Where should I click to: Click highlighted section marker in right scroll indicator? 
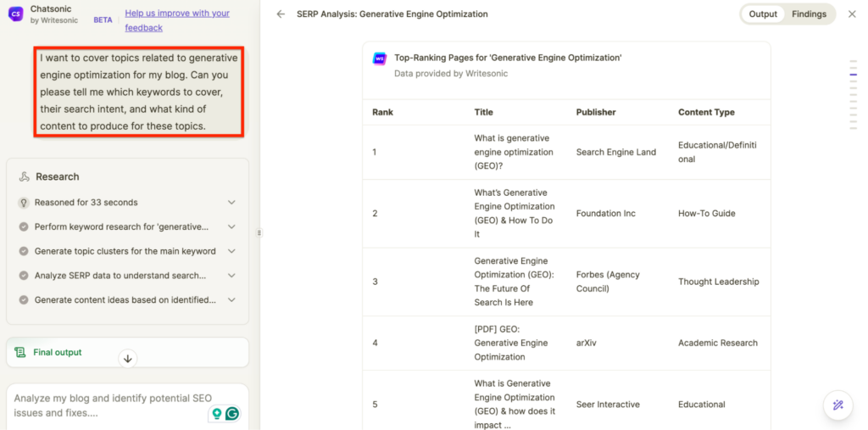tap(853, 75)
